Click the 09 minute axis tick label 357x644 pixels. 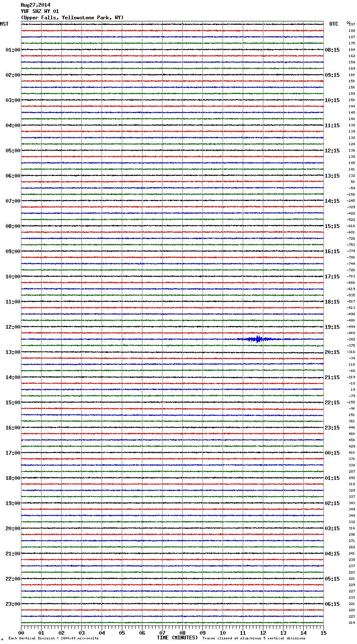[202, 633]
